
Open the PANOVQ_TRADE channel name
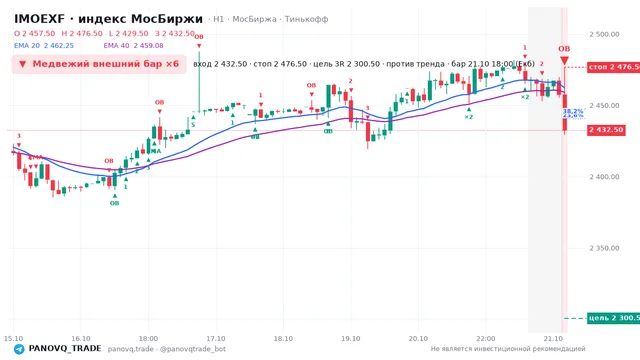[x=65, y=349]
